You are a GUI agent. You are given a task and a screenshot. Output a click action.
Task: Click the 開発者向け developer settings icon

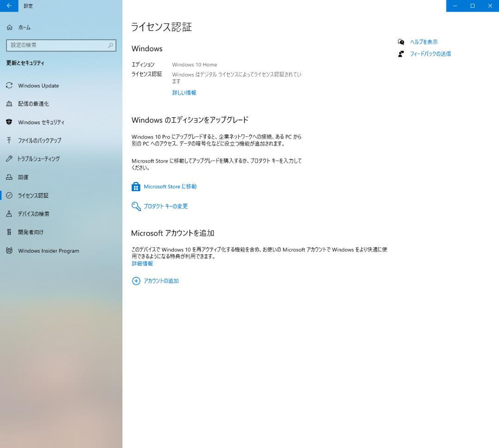click(x=9, y=232)
